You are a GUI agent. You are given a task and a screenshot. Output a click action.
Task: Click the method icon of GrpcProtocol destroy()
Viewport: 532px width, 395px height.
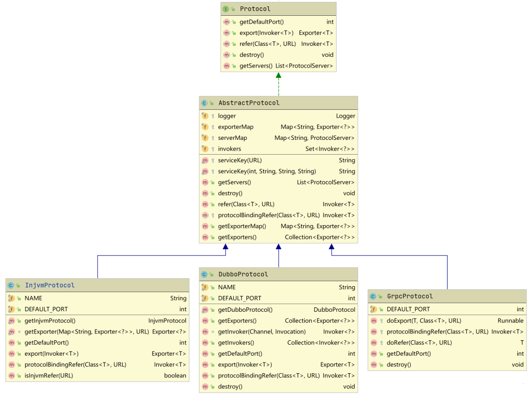click(x=374, y=365)
